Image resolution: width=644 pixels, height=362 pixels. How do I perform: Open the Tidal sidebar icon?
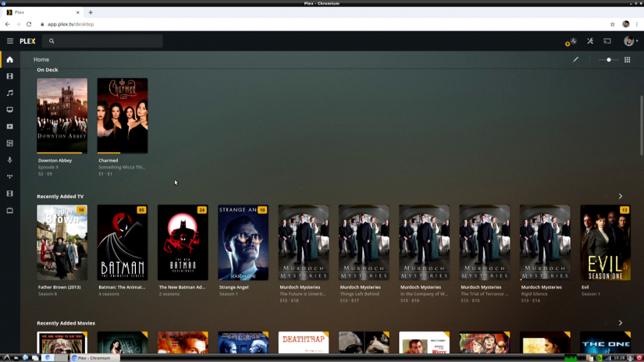(10, 176)
